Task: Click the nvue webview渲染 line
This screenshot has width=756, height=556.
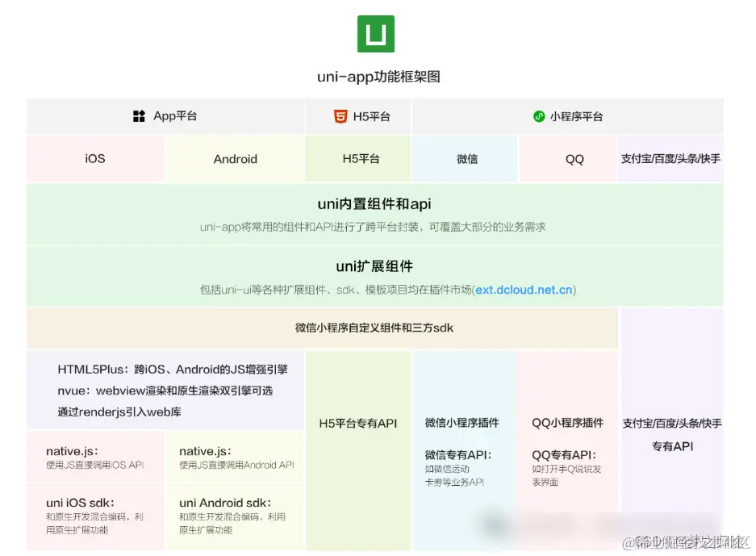Action: tap(165, 391)
